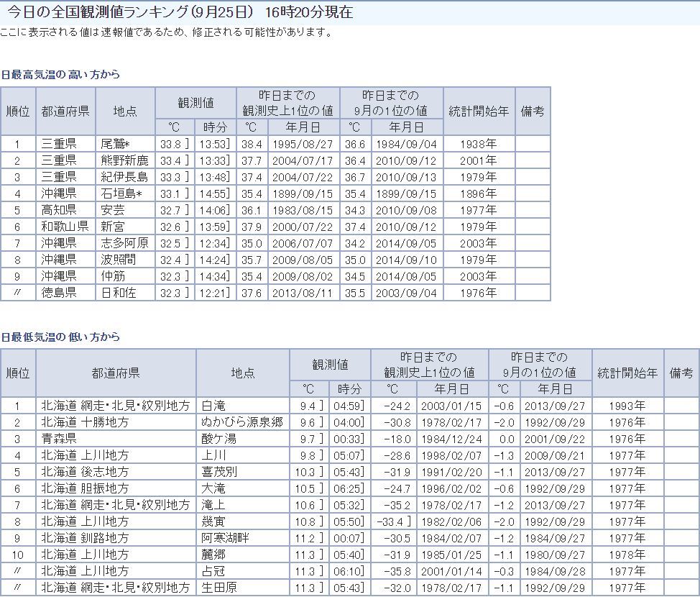Click the '順位' header in the low temperature table
Image resolution: width=700 pixels, height=597 pixels.
tap(18, 373)
